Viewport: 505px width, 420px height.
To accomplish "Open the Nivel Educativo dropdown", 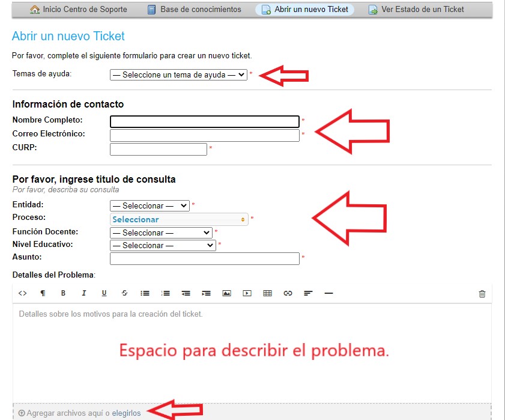I will tap(162, 245).
